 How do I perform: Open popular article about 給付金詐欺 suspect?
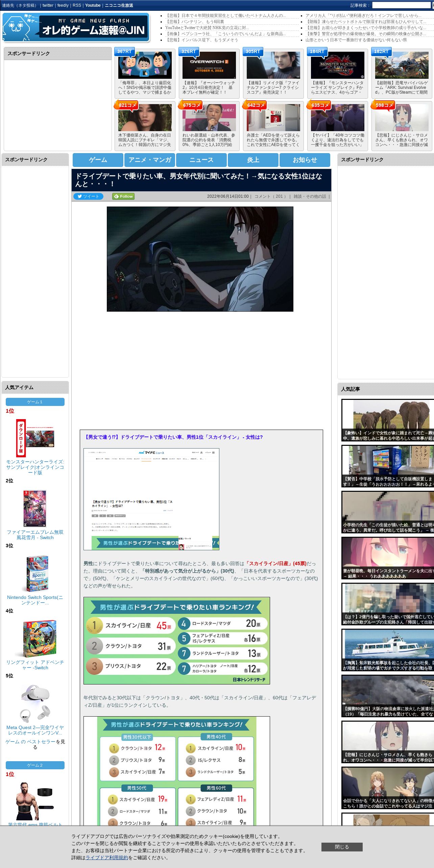point(388,604)
